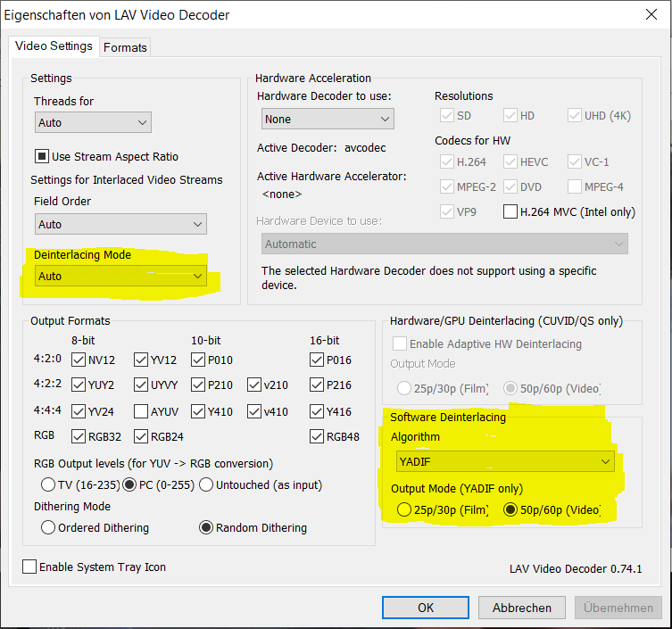Screen dimensions: 672x629
Task: Open the Threads for dropdown
Action: 94,122
